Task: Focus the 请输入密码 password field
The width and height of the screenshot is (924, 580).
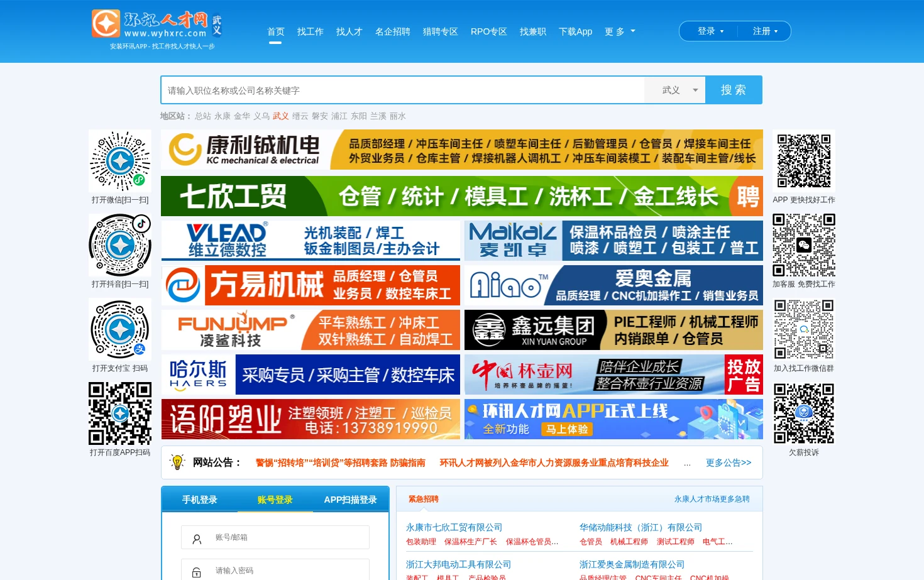Action: tap(275, 571)
